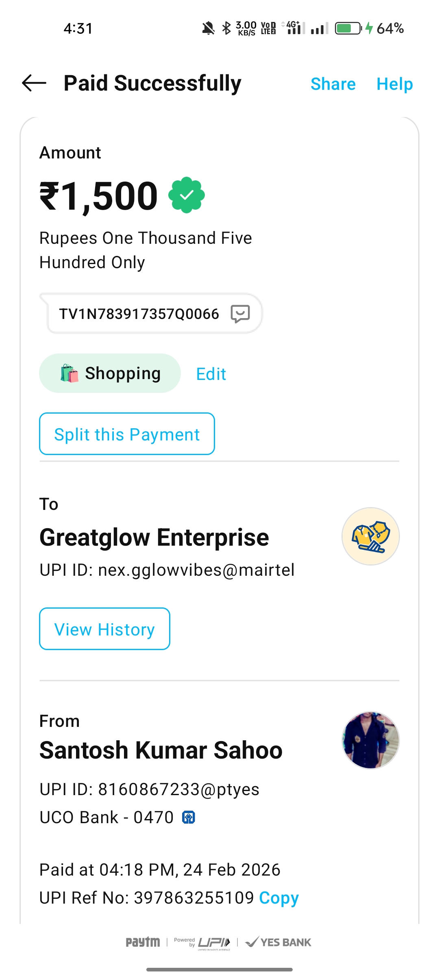Tap the message icon beside transaction ID

click(x=240, y=314)
